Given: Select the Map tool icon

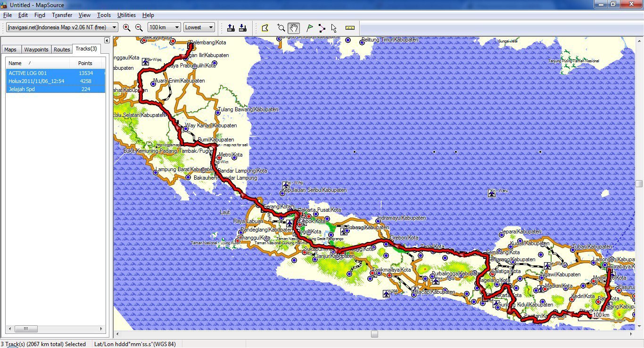Looking at the screenshot, I should pyautogui.click(x=265, y=28).
